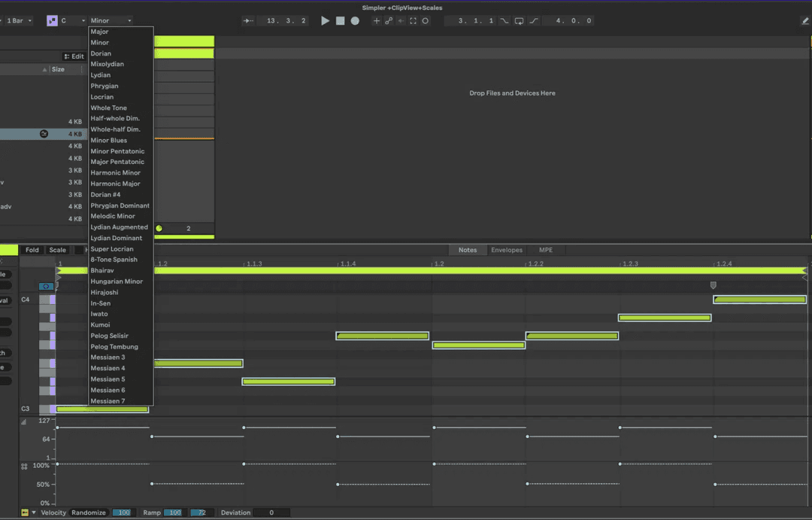Switch to the MPE tab

tap(546, 250)
